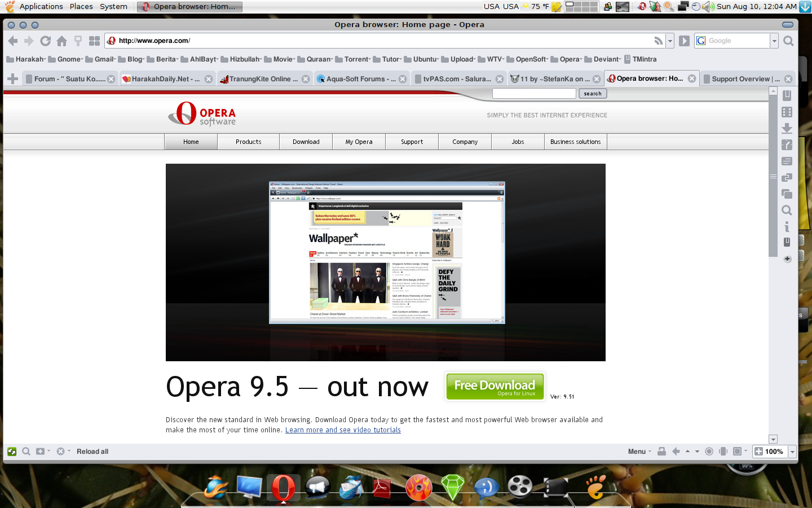812x508 pixels.
Task: Expand the Google search engine dropdown
Action: coord(774,41)
